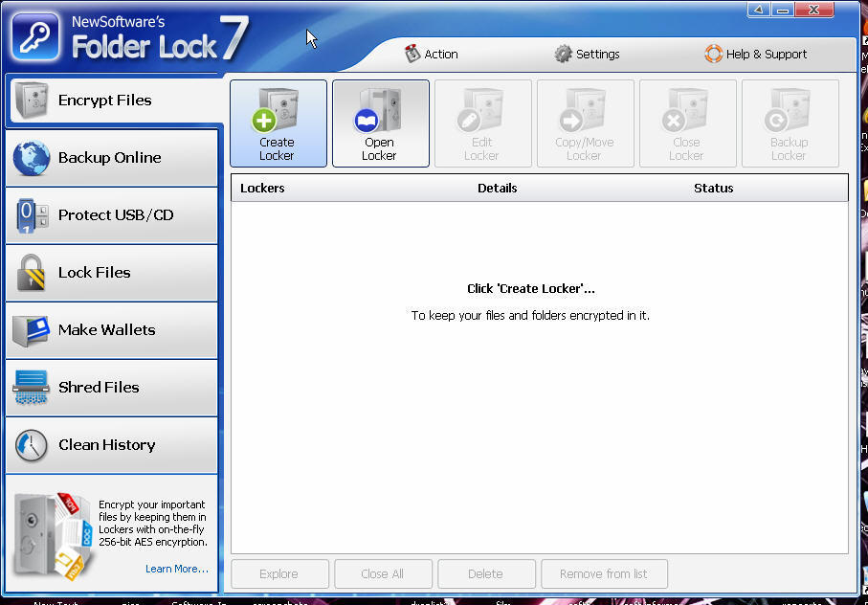Select the Shred Files shredder icon
The image size is (868, 605).
pyautogui.click(x=31, y=387)
